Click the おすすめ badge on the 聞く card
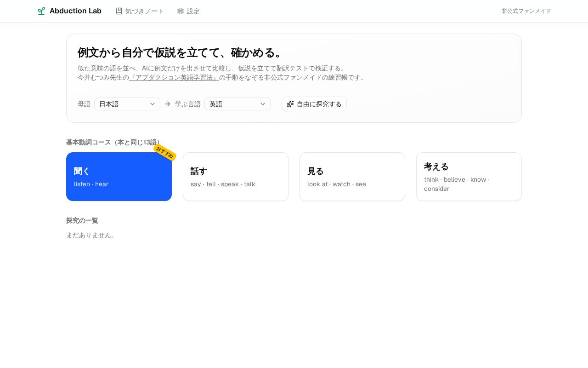 pyautogui.click(x=164, y=152)
